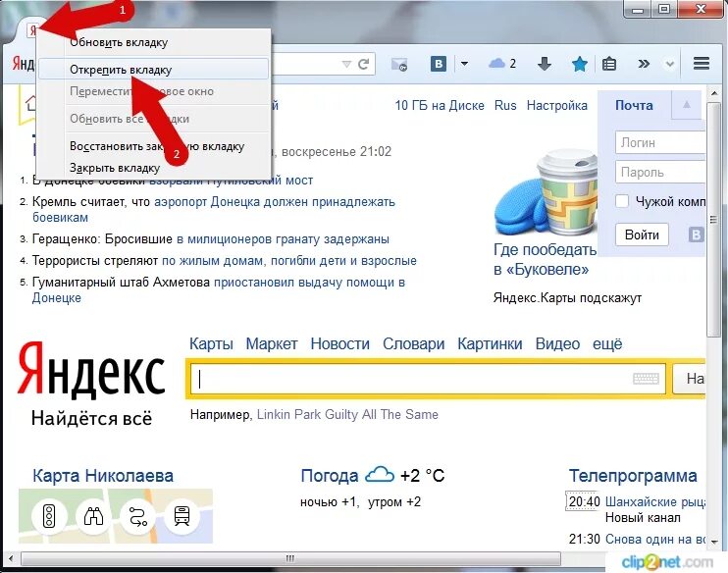Click the horizontal scrollbar thumb

click(290, 558)
